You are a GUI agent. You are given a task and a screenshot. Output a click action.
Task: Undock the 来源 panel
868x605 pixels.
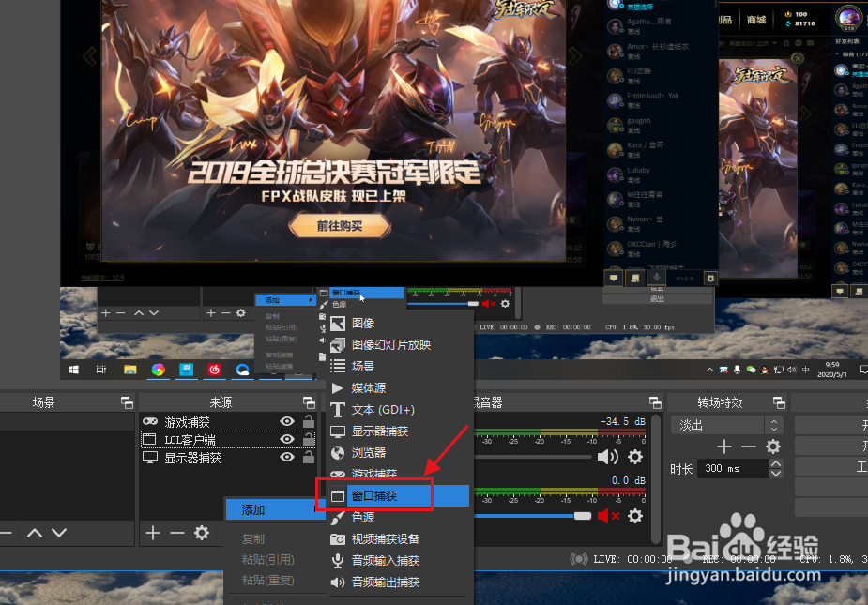(x=309, y=402)
